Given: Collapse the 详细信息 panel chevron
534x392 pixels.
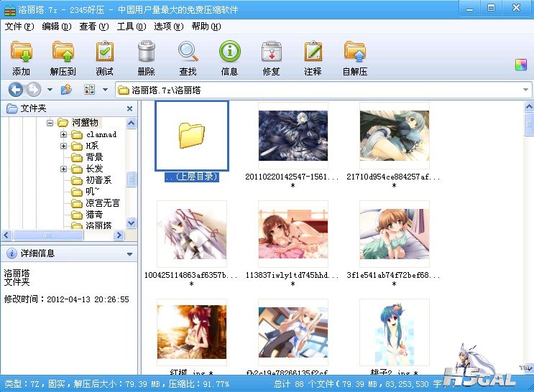Looking at the screenshot, I should (x=129, y=254).
